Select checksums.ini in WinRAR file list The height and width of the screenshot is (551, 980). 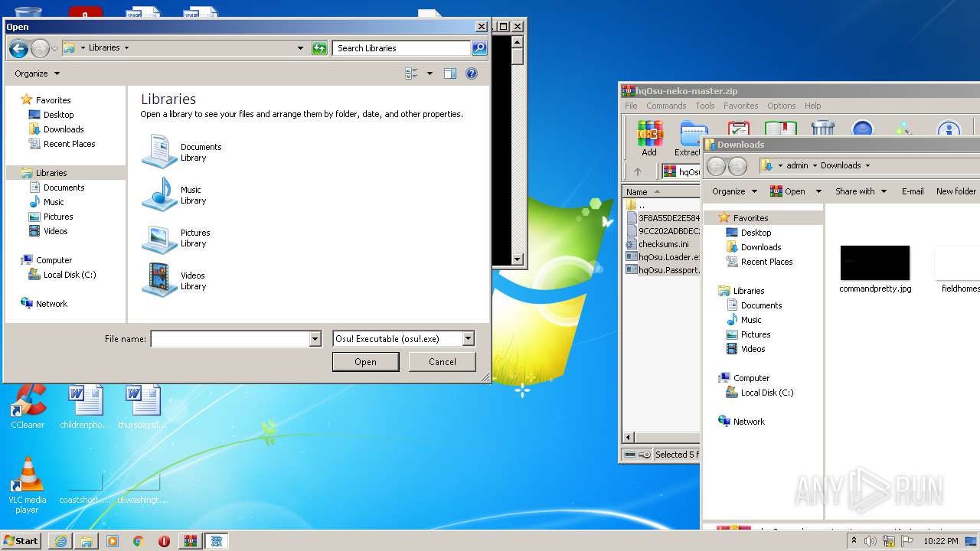[662, 244]
